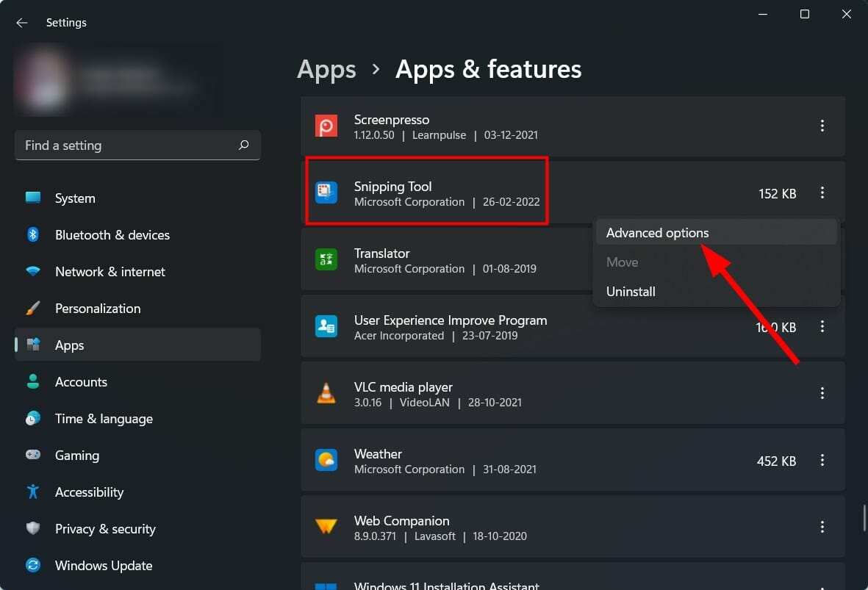Click the back arrow in Settings
868x590 pixels.
coord(21,22)
